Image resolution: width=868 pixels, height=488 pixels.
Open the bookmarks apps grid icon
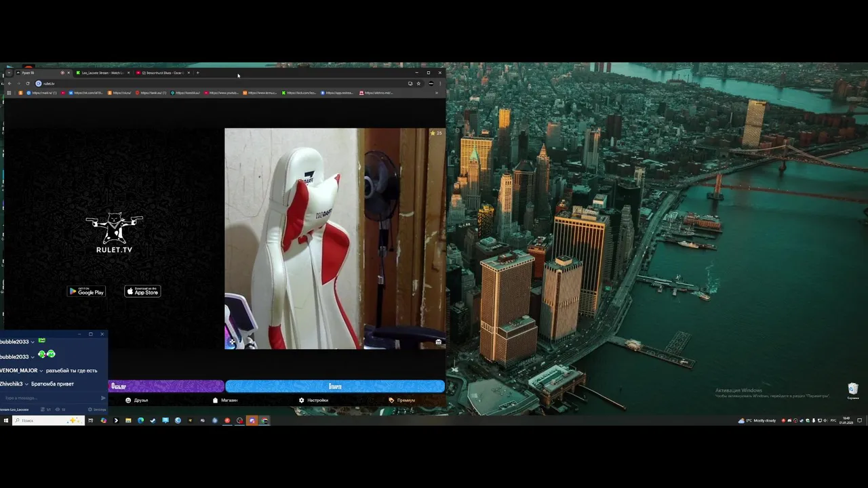click(9, 93)
